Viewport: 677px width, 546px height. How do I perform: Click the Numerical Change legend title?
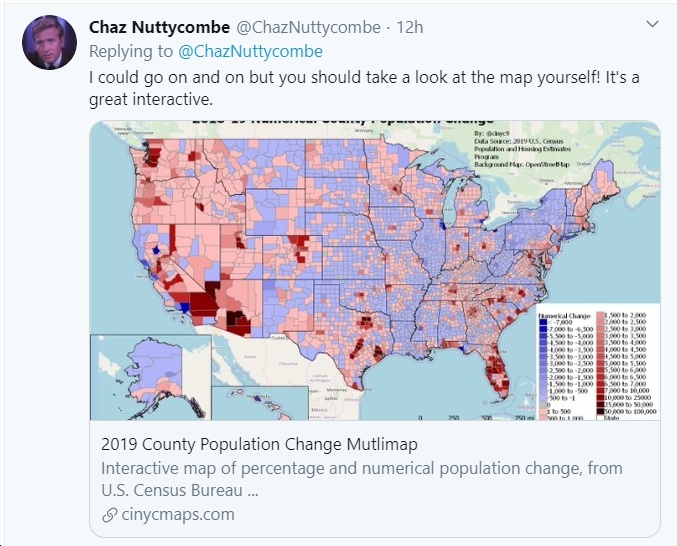564,316
